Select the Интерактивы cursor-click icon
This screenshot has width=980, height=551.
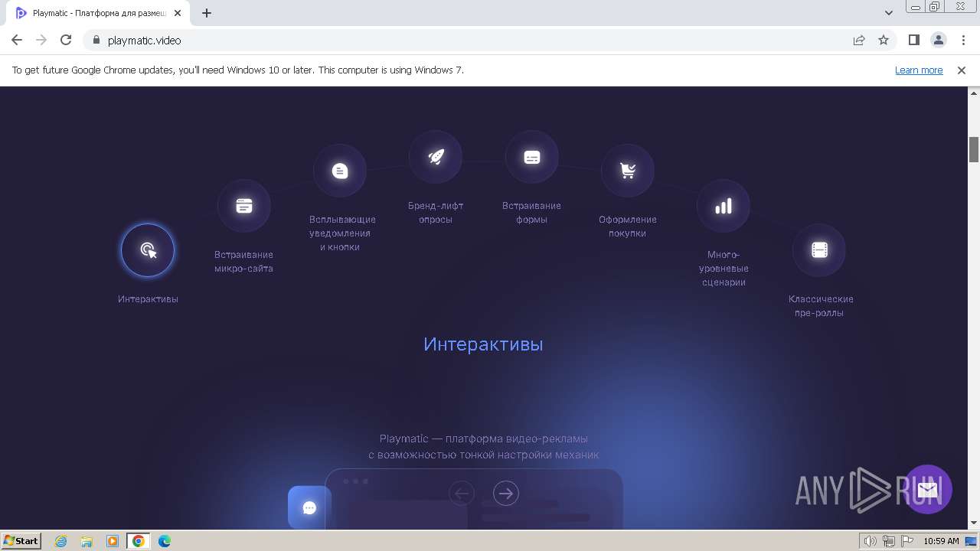pyautogui.click(x=148, y=250)
